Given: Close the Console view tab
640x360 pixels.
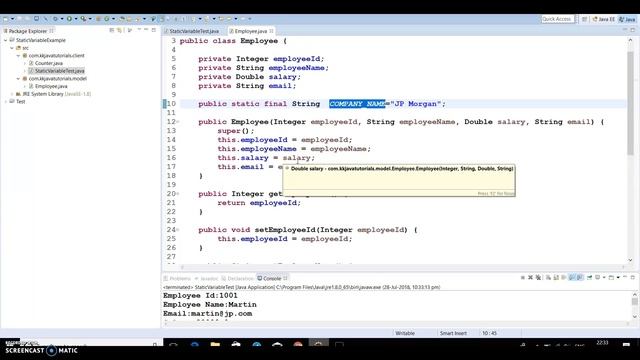Looking at the screenshot, I should click(x=285, y=278).
